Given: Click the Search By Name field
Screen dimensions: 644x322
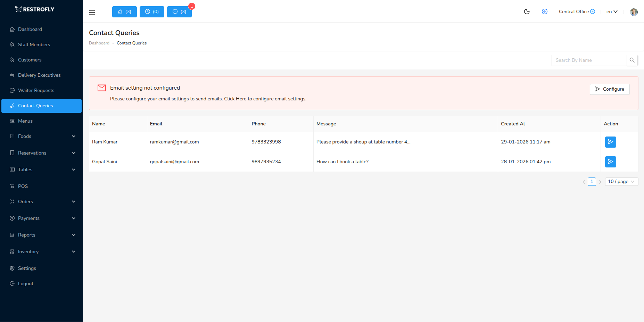Looking at the screenshot, I should [x=589, y=60].
